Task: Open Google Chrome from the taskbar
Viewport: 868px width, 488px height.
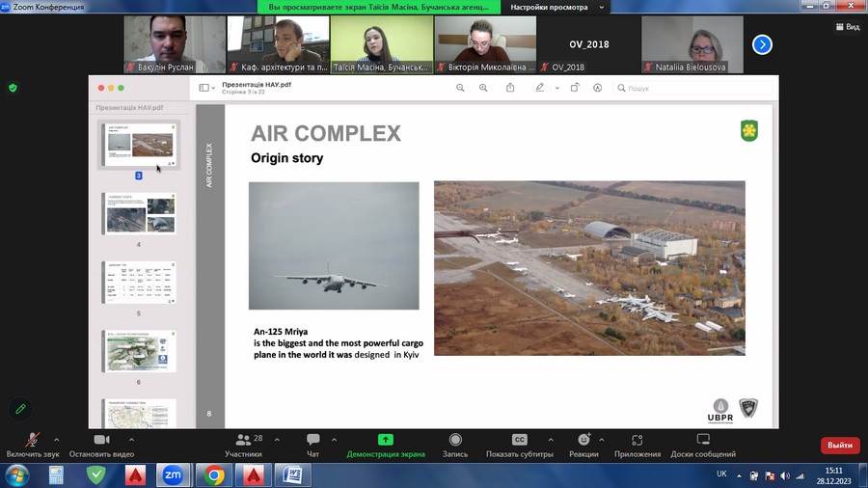Action: point(213,475)
